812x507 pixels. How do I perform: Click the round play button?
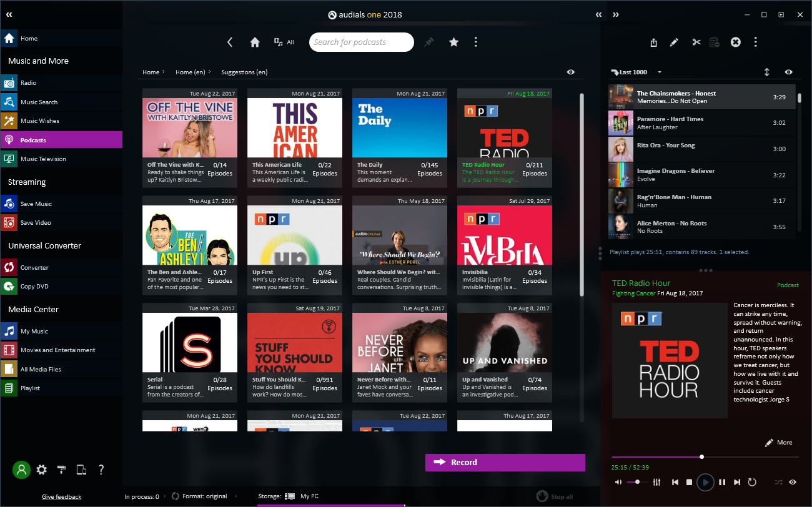click(x=705, y=482)
